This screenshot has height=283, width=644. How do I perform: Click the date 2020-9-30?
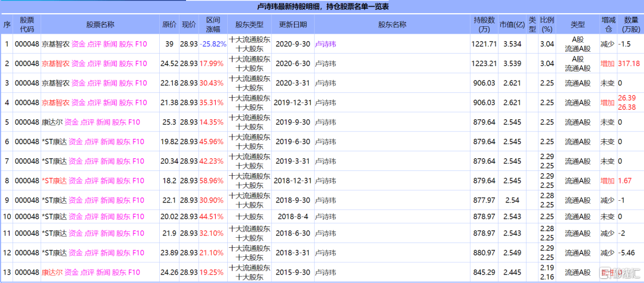(x=292, y=44)
